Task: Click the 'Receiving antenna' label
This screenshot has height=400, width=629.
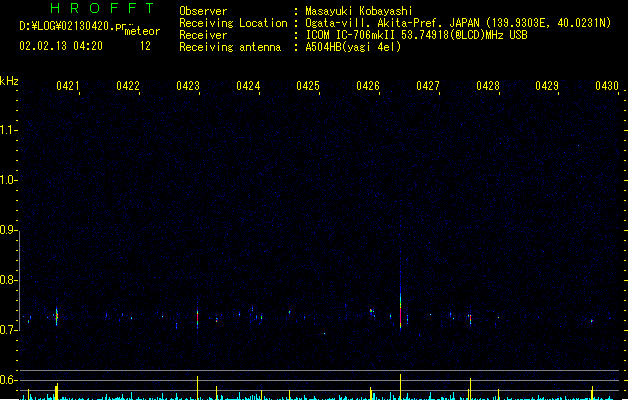Action: [x=230, y=47]
